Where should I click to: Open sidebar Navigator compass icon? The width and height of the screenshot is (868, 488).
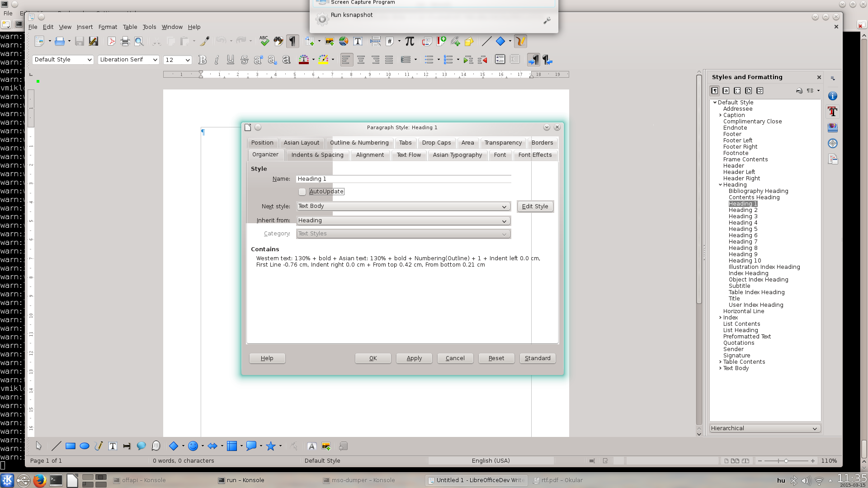(833, 144)
